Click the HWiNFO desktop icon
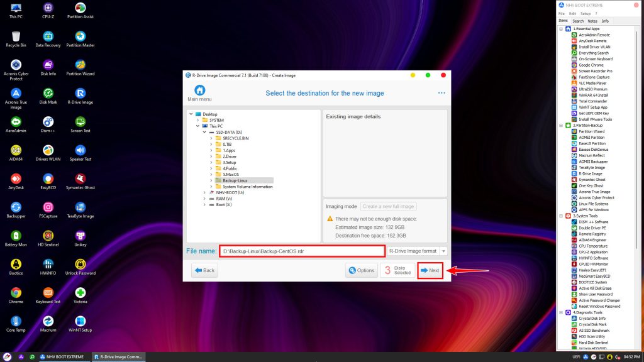The height and width of the screenshot is (362, 644). pos(48,267)
